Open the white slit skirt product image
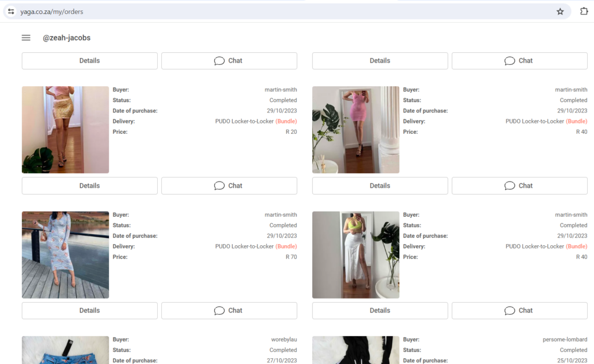The width and height of the screenshot is (594, 364). pyautogui.click(x=356, y=255)
